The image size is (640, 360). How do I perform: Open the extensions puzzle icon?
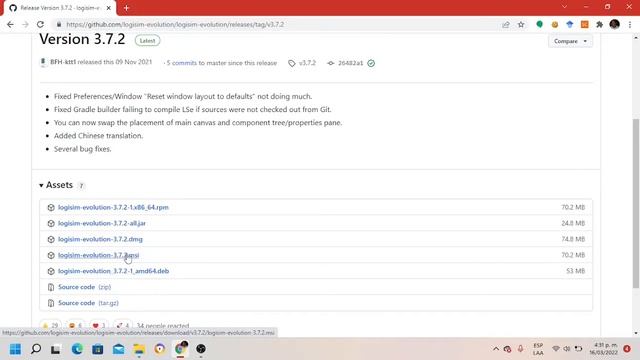(599, 24)
